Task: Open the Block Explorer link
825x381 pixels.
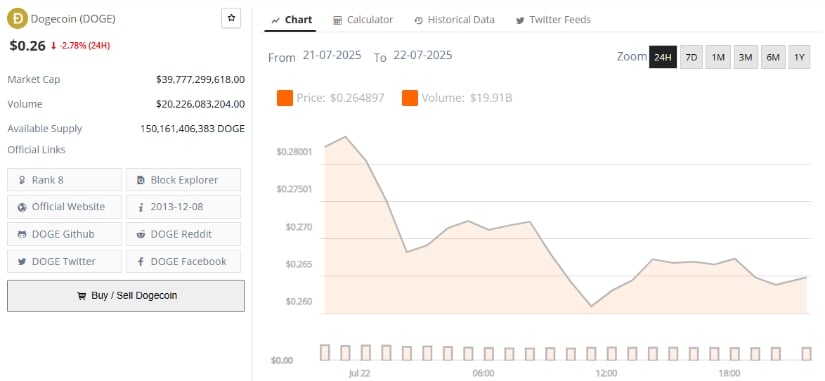Action: tap(183, 179)
